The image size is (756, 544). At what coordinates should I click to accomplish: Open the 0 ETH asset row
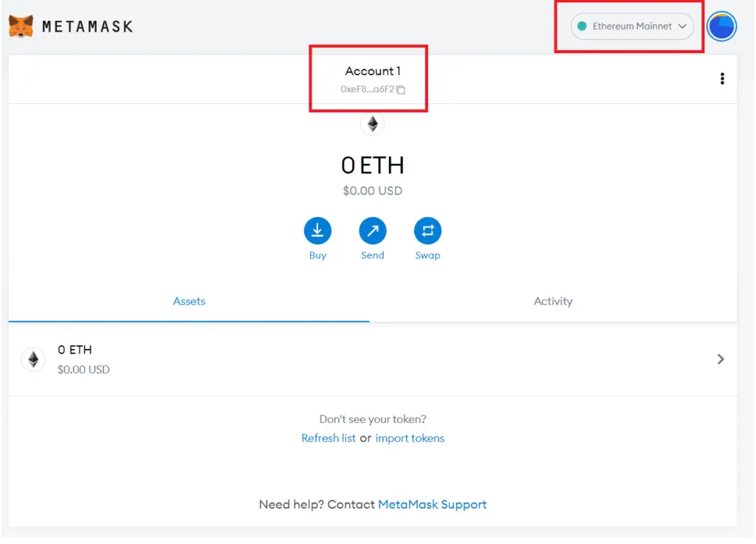coord(372,359)
